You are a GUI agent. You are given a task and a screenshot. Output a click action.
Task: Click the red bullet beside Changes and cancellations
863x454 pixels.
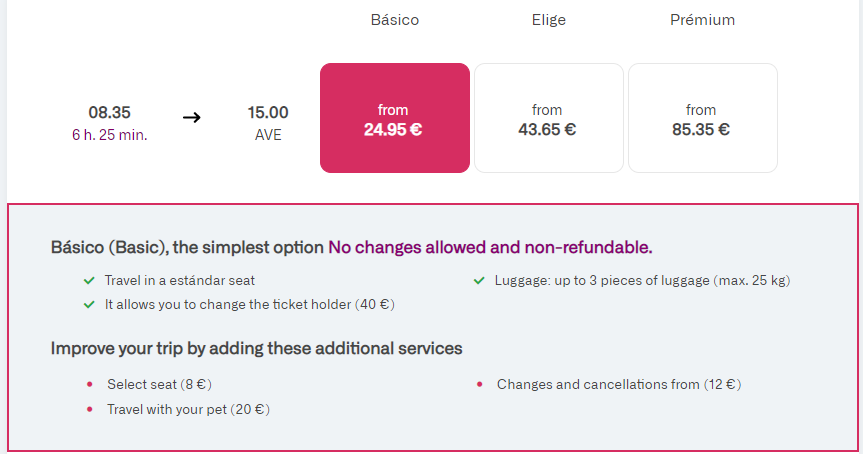[479, 384]
